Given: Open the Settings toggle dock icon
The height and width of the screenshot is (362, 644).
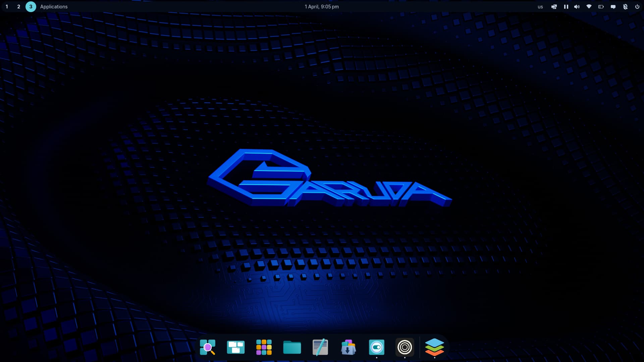Looking at the screenshot, I should coord(377,347).
